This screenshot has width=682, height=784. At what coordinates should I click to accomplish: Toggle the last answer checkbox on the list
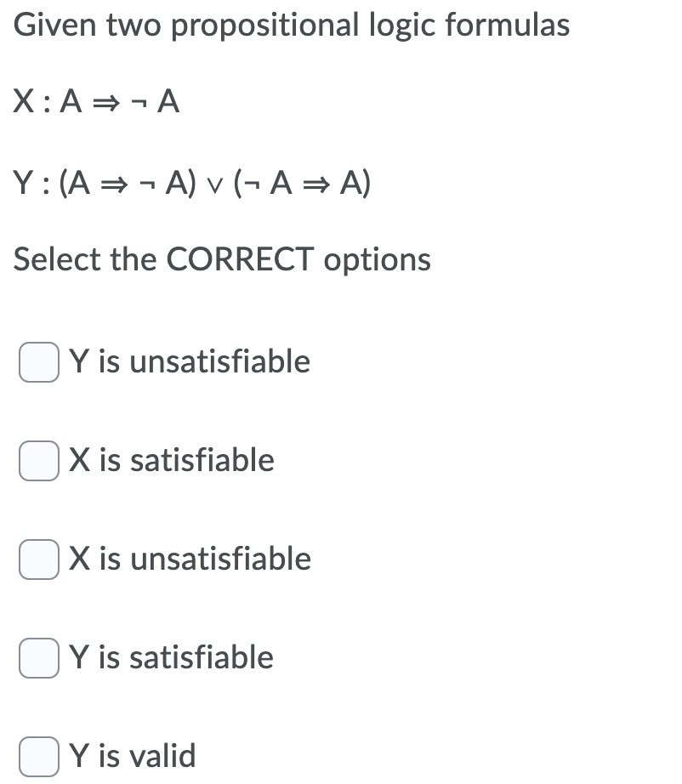point(37,756)
